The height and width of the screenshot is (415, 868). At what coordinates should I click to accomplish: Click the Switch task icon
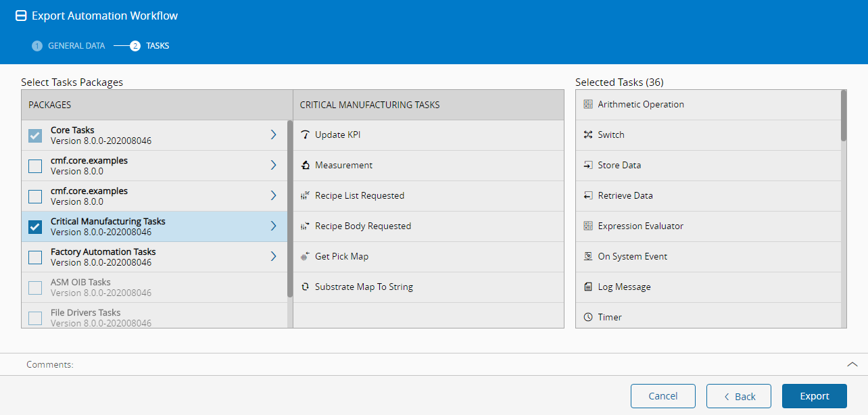tap(588, 135)
